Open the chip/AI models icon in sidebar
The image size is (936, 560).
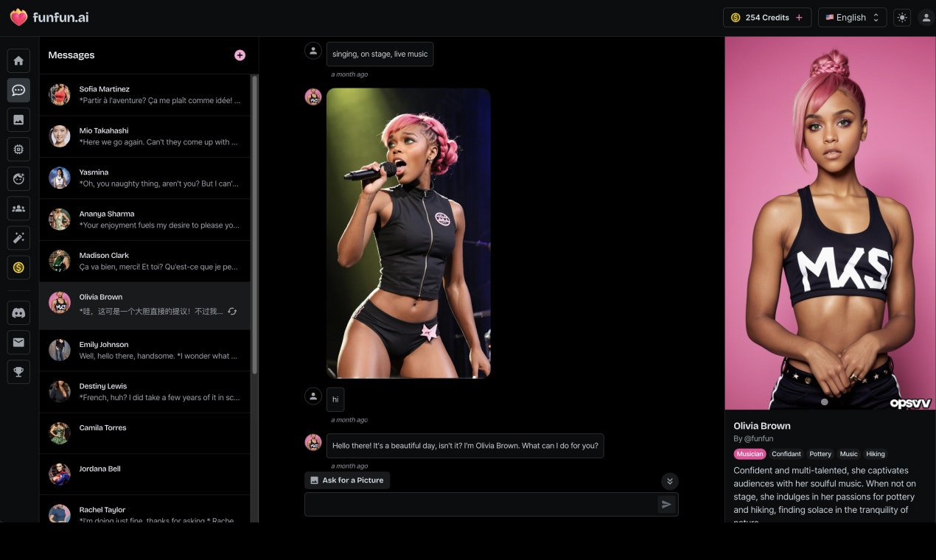point(18,149)
